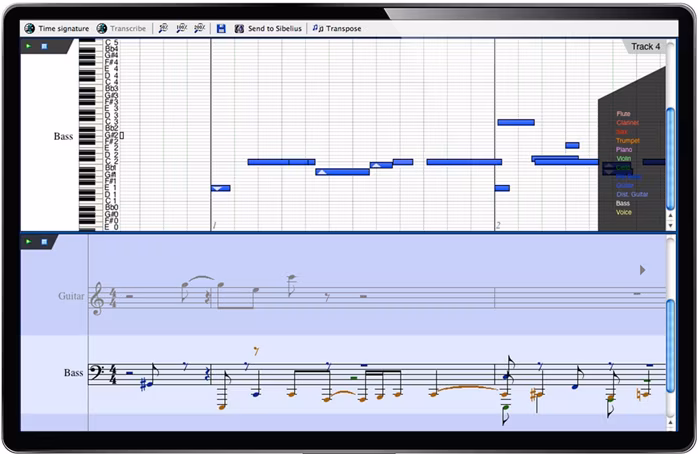This screenshot has width=698, height=454.
Task: Click the Time signature globe icon
Action: [30, 28]
